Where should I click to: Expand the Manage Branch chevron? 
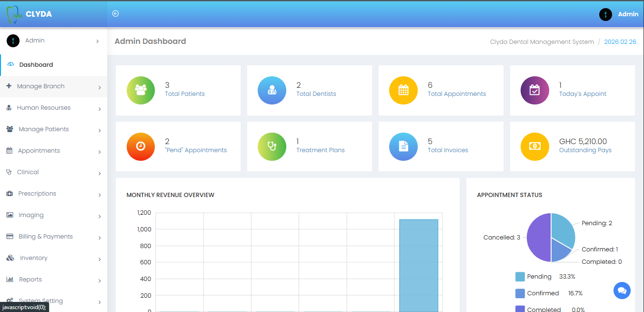point(100,87)
